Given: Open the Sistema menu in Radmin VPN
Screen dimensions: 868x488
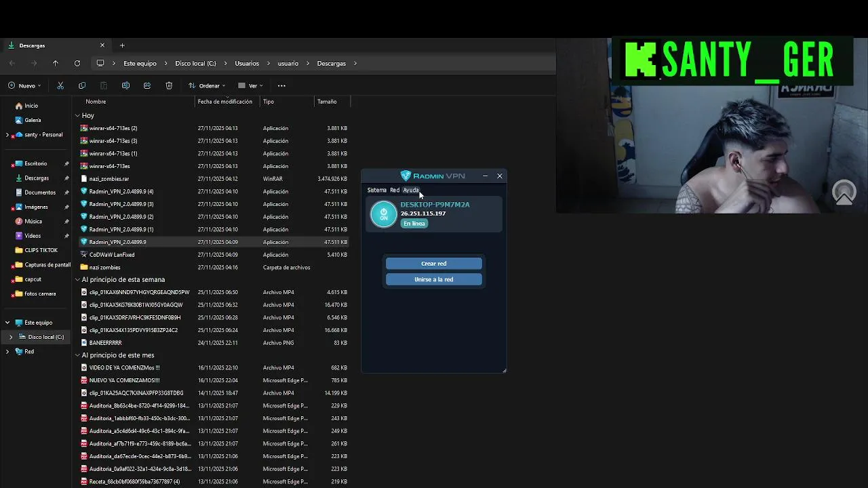Looking at the screenshot, I should tap(376, 190).
